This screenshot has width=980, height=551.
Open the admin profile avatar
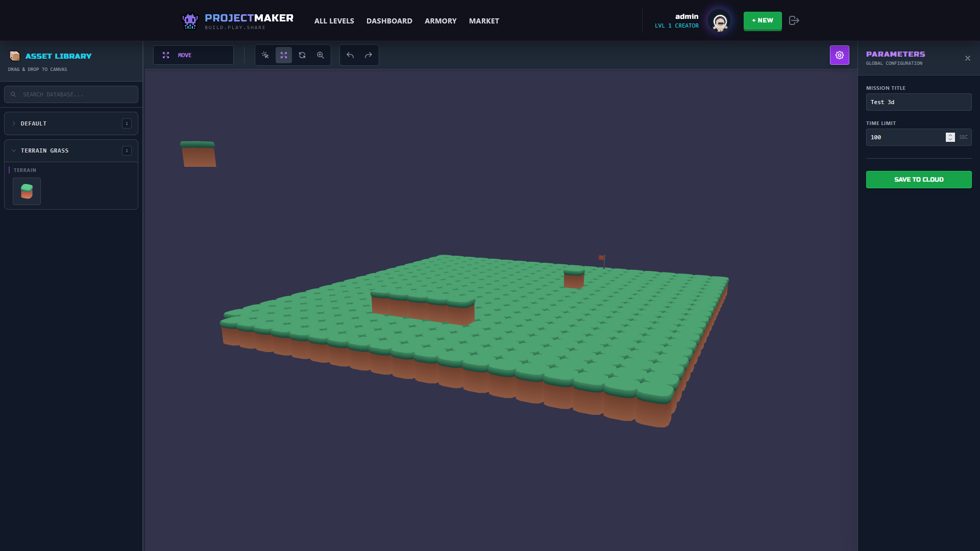point(720,21)
